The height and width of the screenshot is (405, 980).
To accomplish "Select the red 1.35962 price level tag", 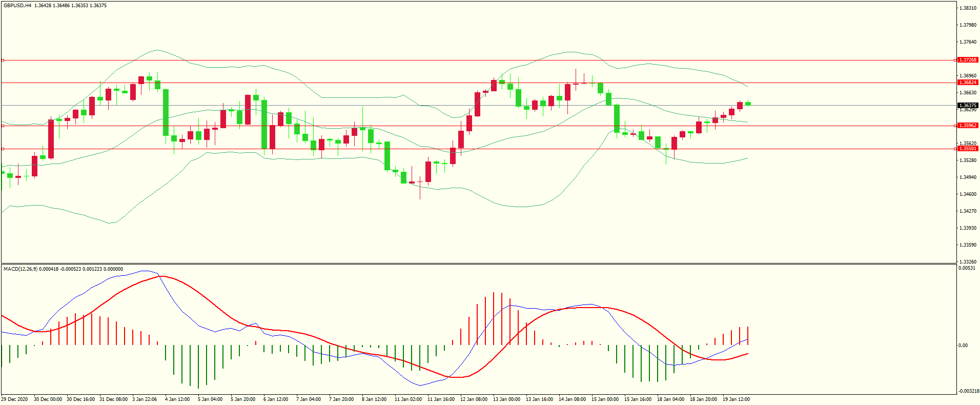I will tap(968, 126).
